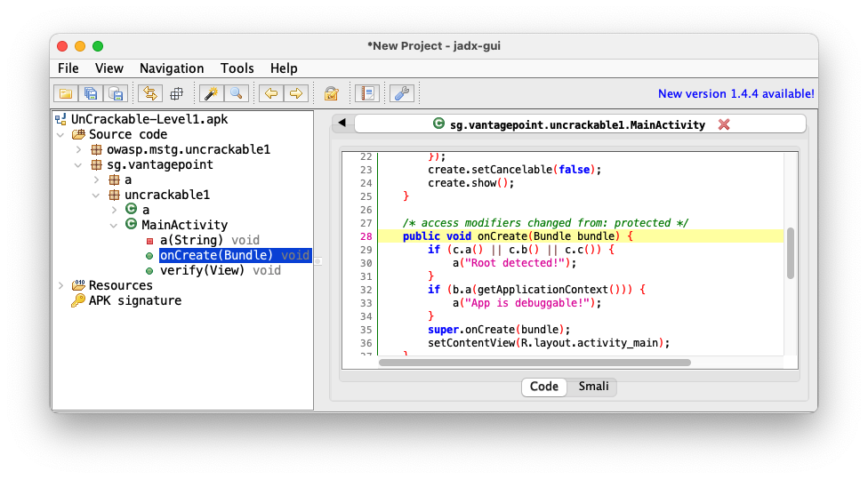The image size is (868, 479).
Task: Click the "Root detected!" string in code
Action: [513, 263]
